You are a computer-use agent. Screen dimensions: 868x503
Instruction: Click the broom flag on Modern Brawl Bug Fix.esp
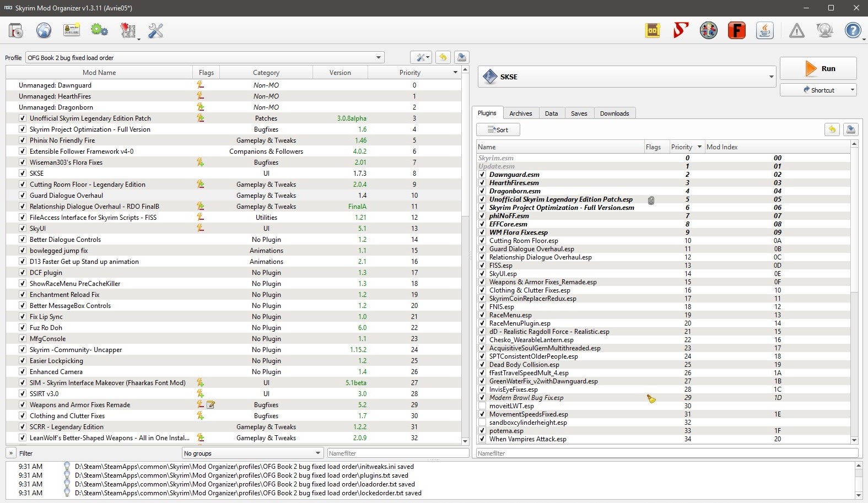coord(651,398)
